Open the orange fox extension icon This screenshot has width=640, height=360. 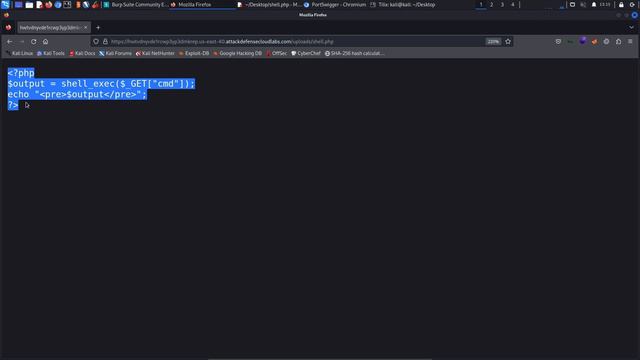pyautogui.click(x=594, y=41)
